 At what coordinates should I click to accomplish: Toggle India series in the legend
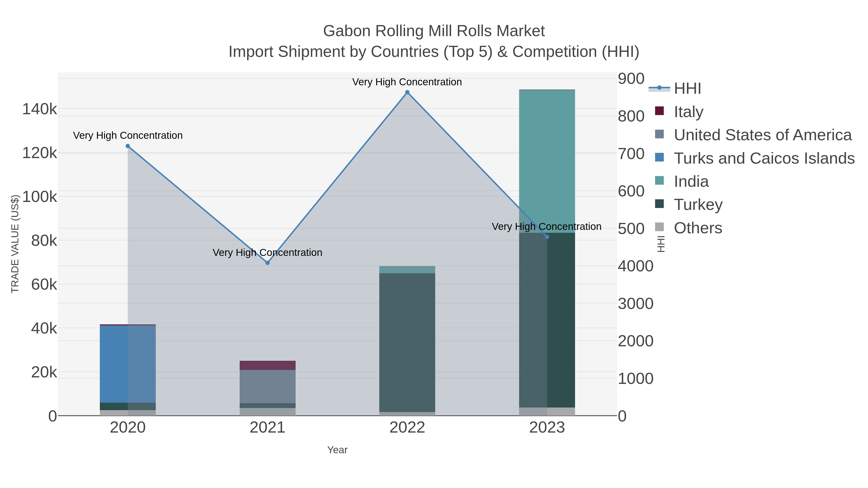[x=682, y=181]
